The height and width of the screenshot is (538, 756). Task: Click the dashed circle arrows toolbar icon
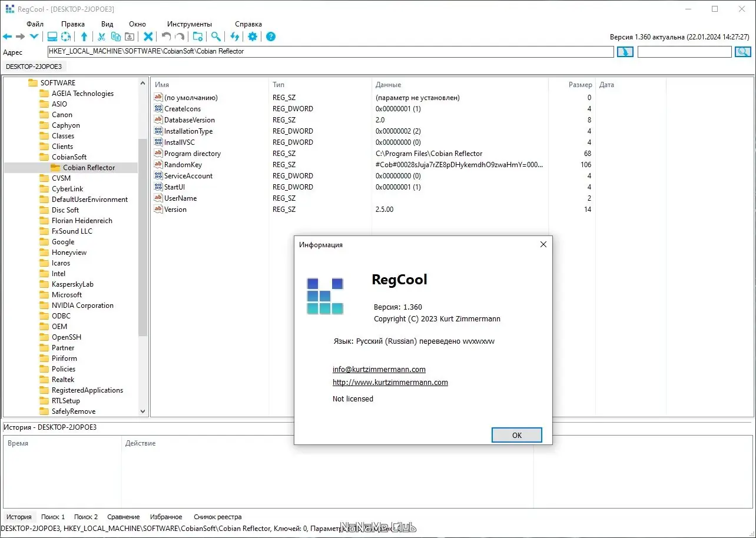tap(66, 36)
